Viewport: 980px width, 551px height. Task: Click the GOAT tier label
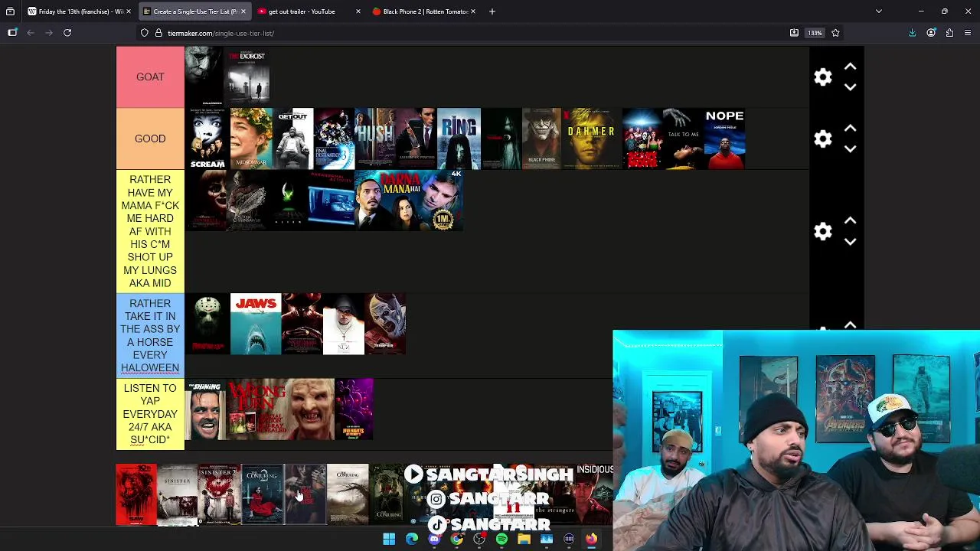tap(150, 77)
